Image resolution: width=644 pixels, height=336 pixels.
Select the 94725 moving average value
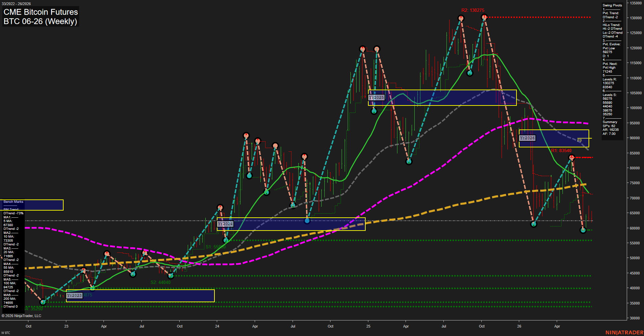(8, 287)
